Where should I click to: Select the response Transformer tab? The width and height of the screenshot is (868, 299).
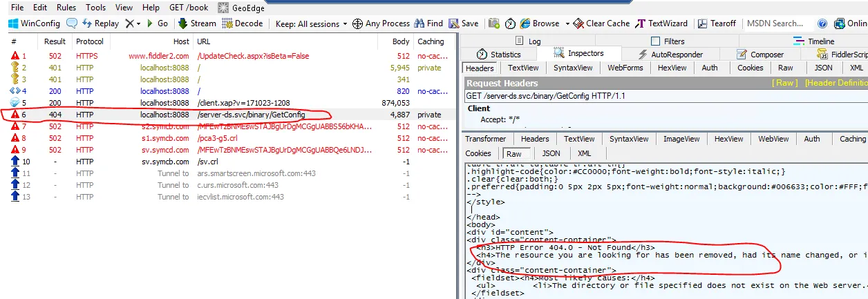(485, 139)
